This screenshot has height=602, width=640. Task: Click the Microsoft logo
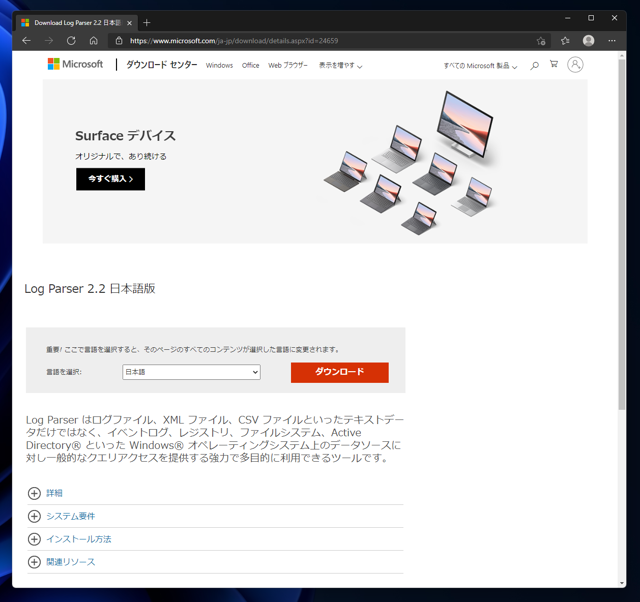(75, 64)
